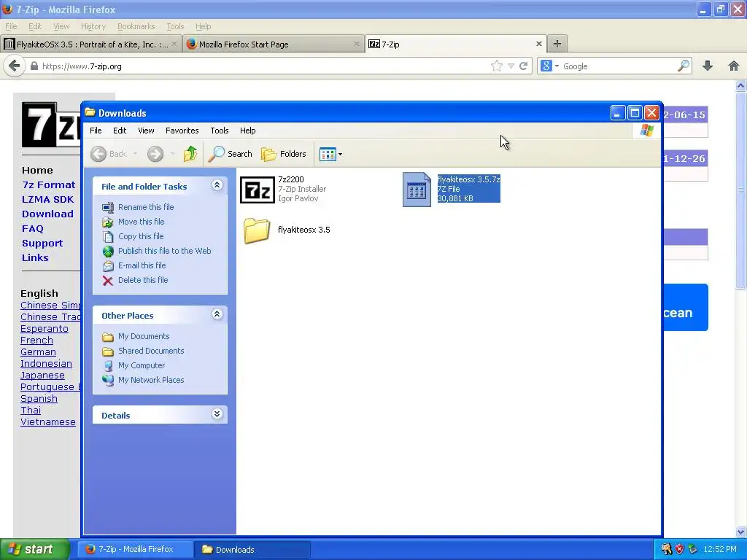Screen dimensions: 747x560
Task: Expand the Details panel
Action: click(x=217, y=414)
